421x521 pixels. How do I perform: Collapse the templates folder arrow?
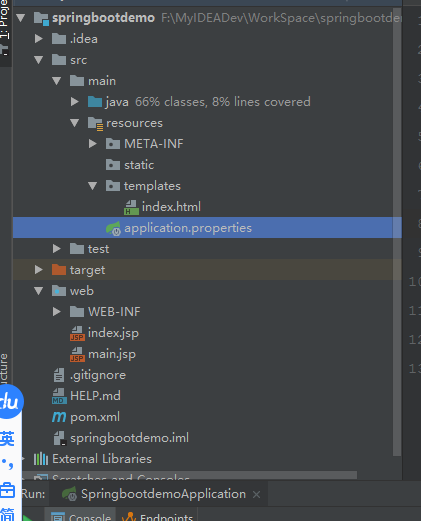93,186
